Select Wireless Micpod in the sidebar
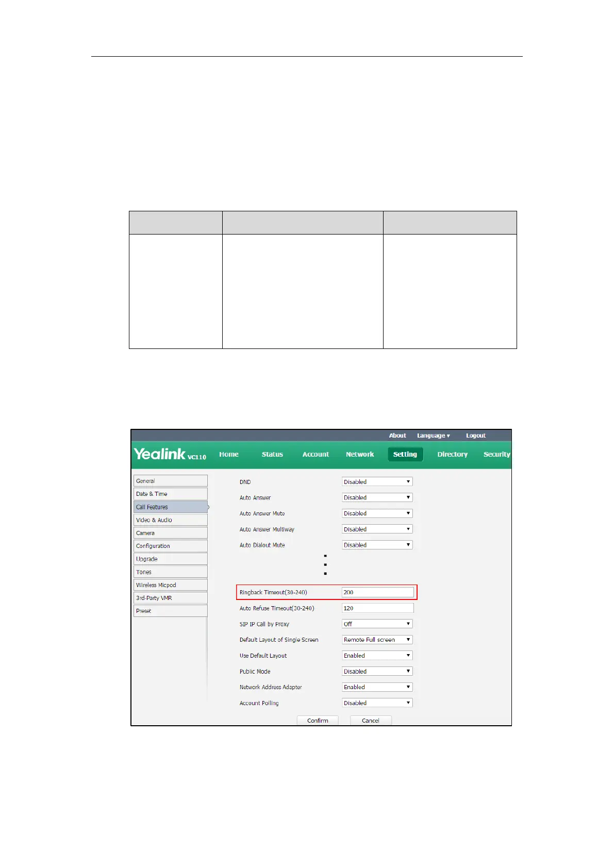614x868 pixels. coord(171,585)
